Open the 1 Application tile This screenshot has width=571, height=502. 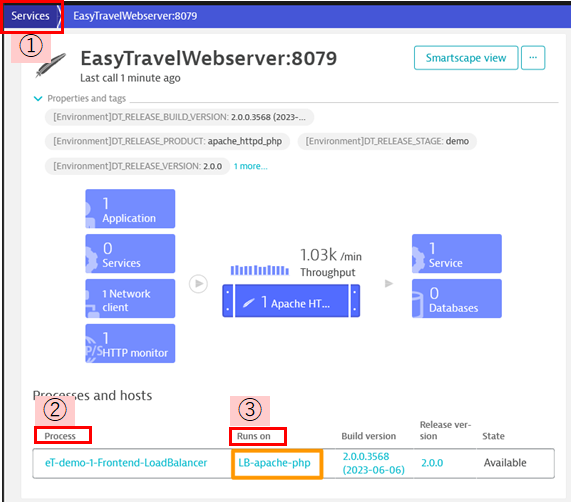click(x=130, y=209)
